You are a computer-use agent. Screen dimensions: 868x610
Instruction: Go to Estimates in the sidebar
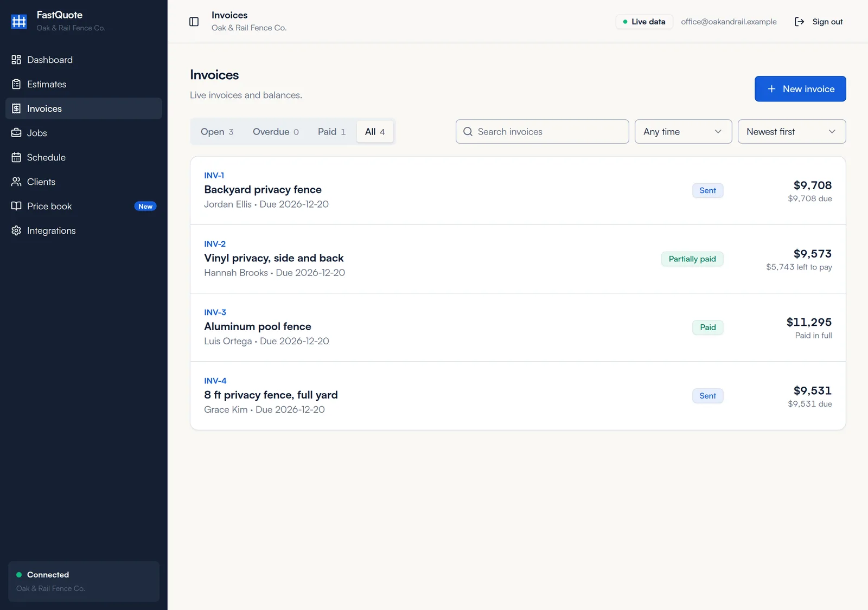pyautogui.click(x=84, y=84)
